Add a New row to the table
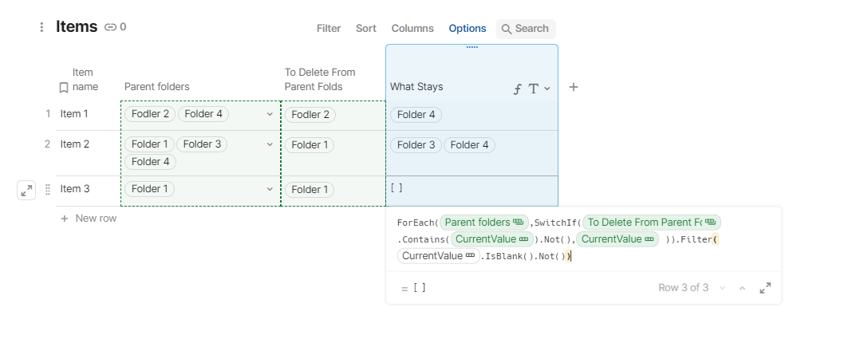The width and height of the screenshot is (868, 347). pos(89,219)
